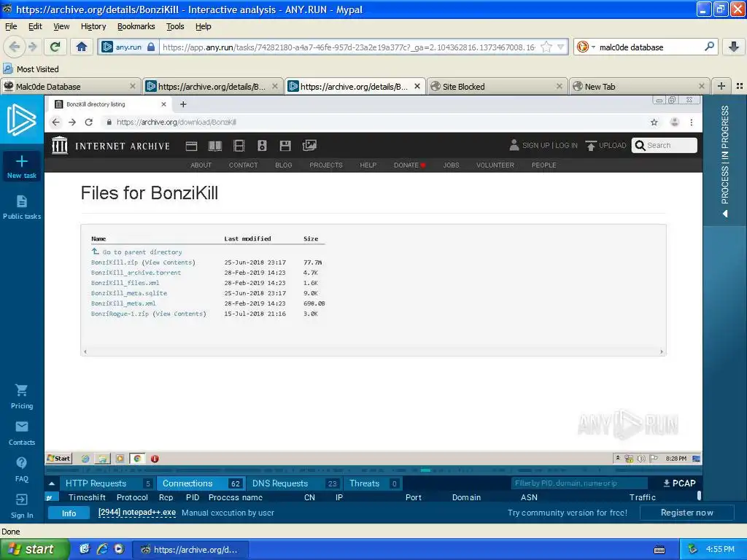The width and height of the screenshot is (747, 560).
Task: Open the URL history dropdown arrow
Action: click(x=561, y=47)
